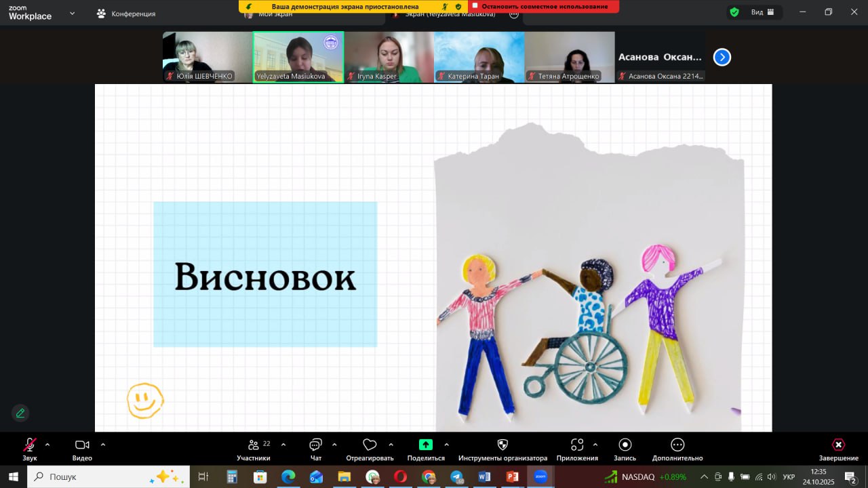Select Iryna Kasper video thumbnail
868x488 pixels.
pos(389,57)
